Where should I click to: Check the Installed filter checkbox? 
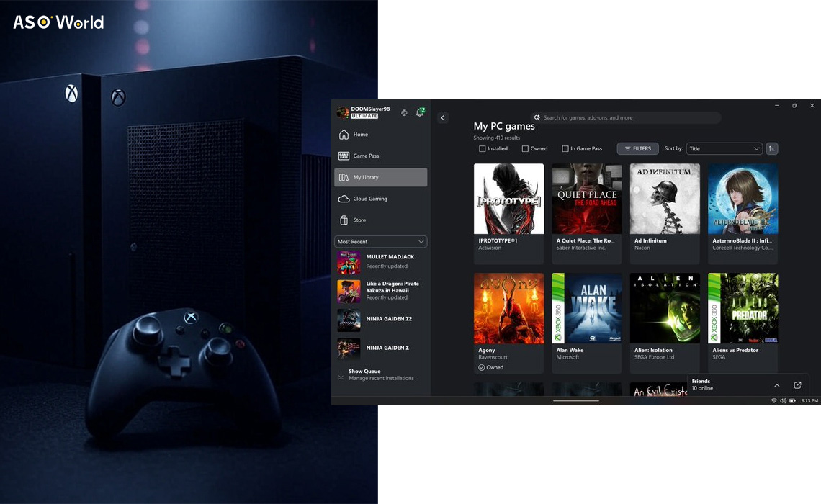(483, 148)
